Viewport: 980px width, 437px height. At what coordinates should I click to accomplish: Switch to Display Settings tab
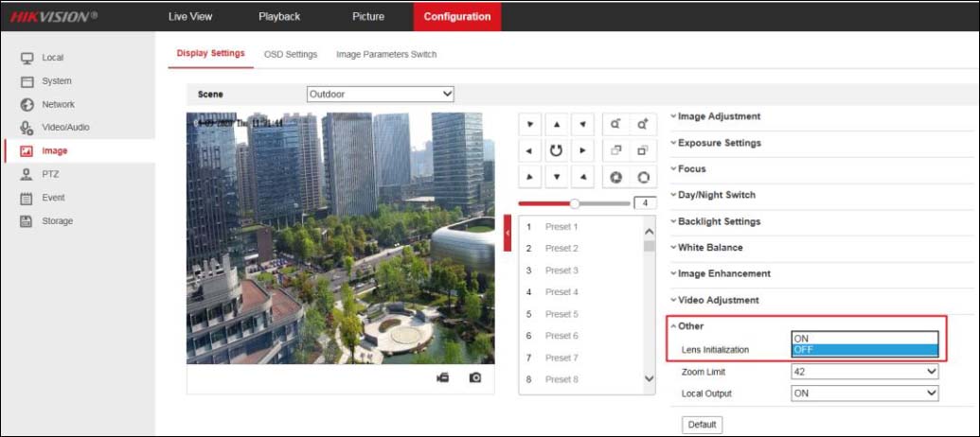(x=210, y=54)
